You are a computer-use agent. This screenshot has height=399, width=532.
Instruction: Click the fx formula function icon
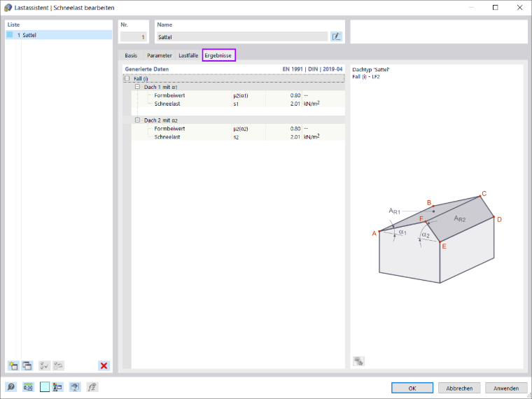pyautogui.click(x=92, y=387)
